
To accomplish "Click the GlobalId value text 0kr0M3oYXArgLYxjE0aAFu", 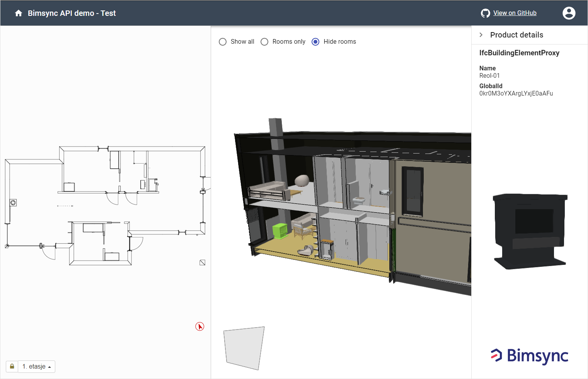I will click(x=516, y=93).
